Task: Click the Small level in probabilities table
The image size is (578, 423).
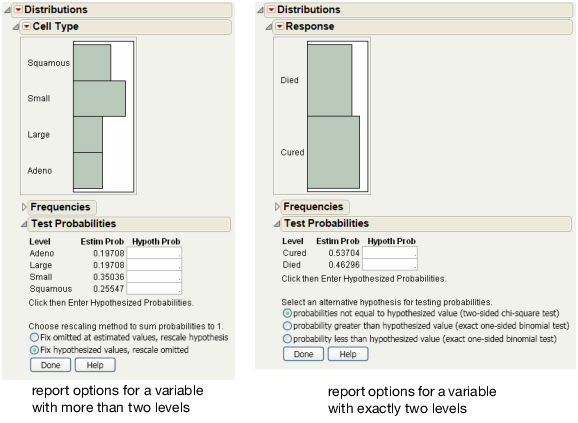Action: point(41,277)
